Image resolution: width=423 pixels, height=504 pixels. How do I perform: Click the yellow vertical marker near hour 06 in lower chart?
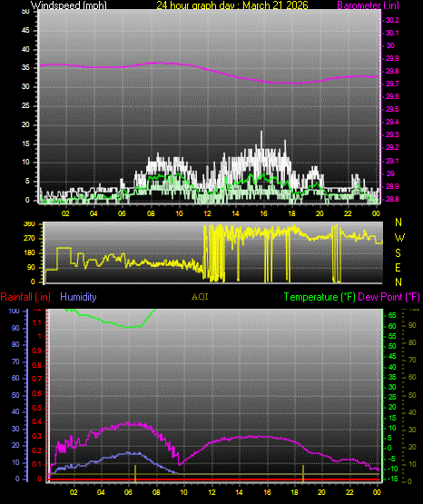(135, 473)
